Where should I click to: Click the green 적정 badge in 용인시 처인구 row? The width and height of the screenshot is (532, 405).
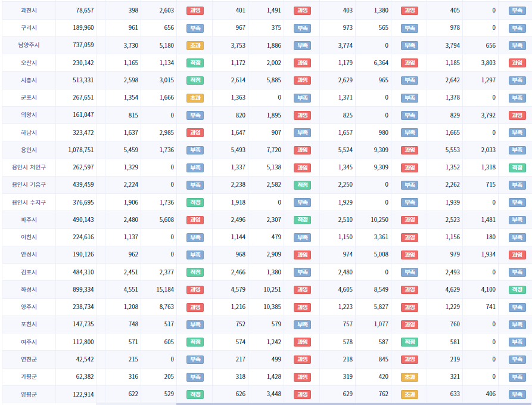pos(518,168)
